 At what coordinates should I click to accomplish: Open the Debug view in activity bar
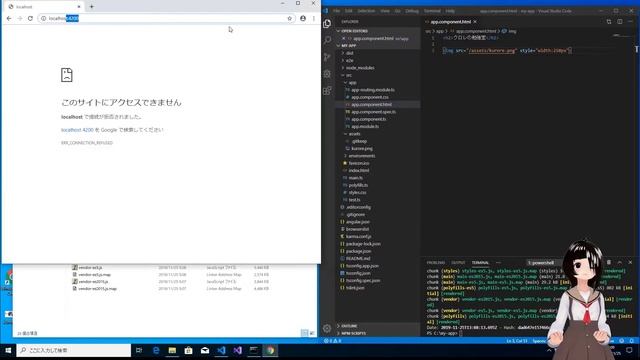pos(327,74)
